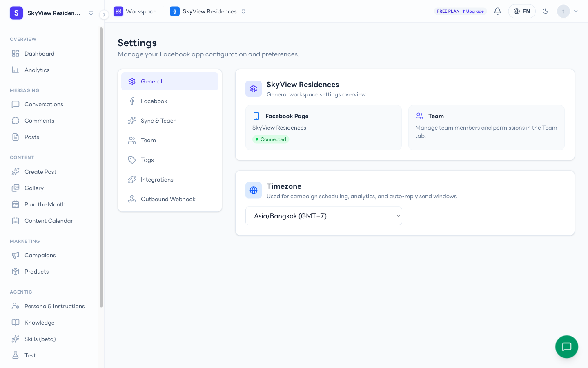
Task: Open notifications bell
Action: point(497,11)
